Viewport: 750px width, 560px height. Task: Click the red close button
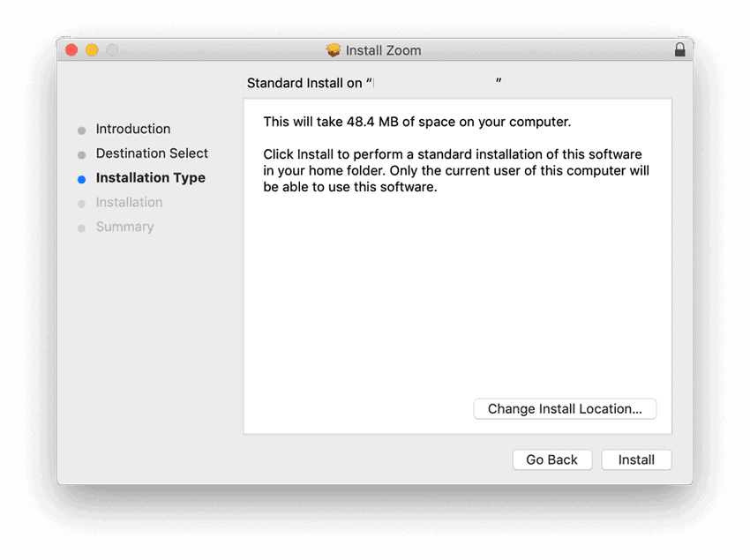point(71,50)
